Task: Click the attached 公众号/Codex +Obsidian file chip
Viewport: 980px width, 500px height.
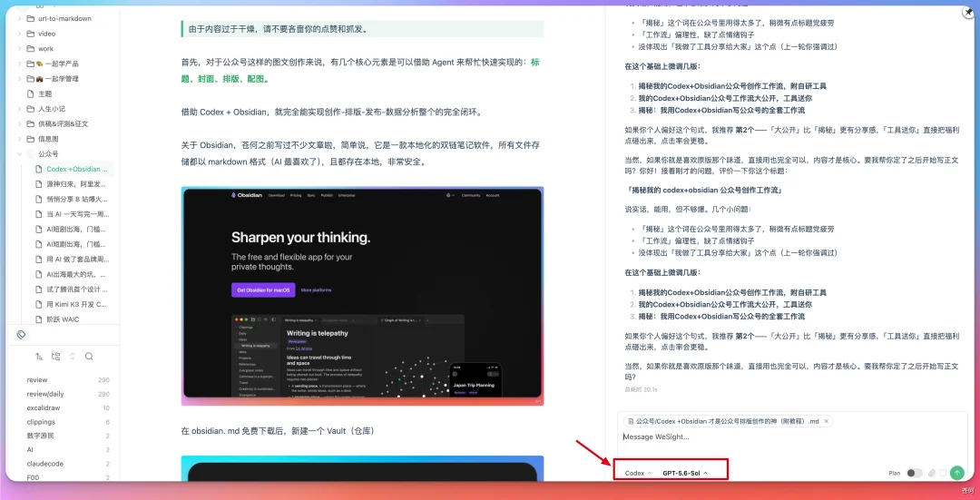Action: (x=728, y=421)
